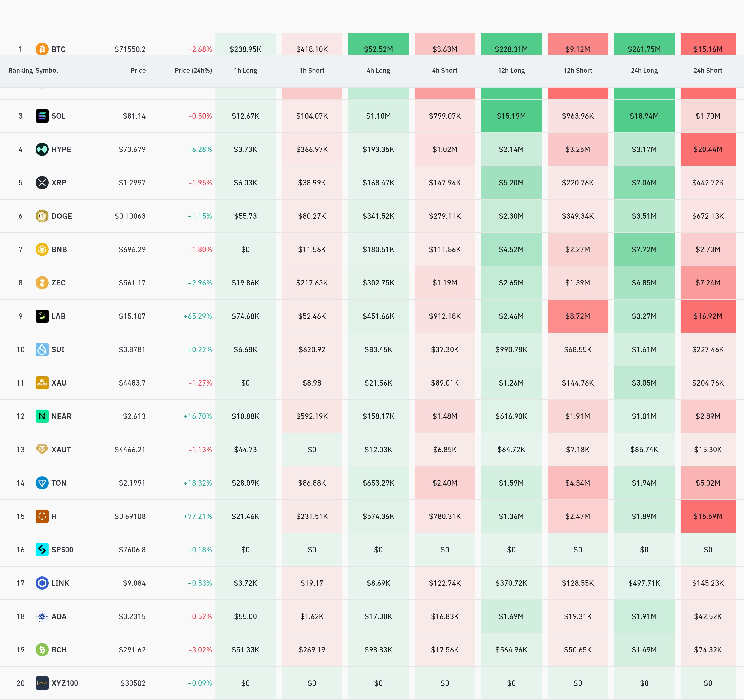Select NEAR 24h change +16.70%
Image resolution: width=744 pixels, height=700 pixels.
point(197,416)
